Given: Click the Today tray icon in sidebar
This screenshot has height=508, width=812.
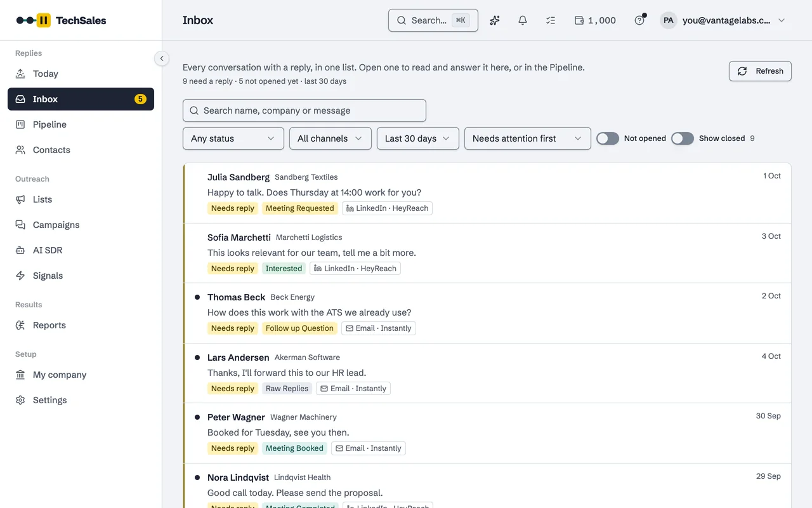Looking at the screenshot, I should [20, 74].
